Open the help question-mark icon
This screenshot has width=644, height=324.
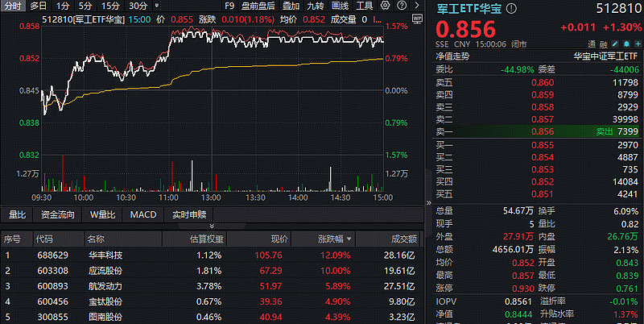coord(402,6)
